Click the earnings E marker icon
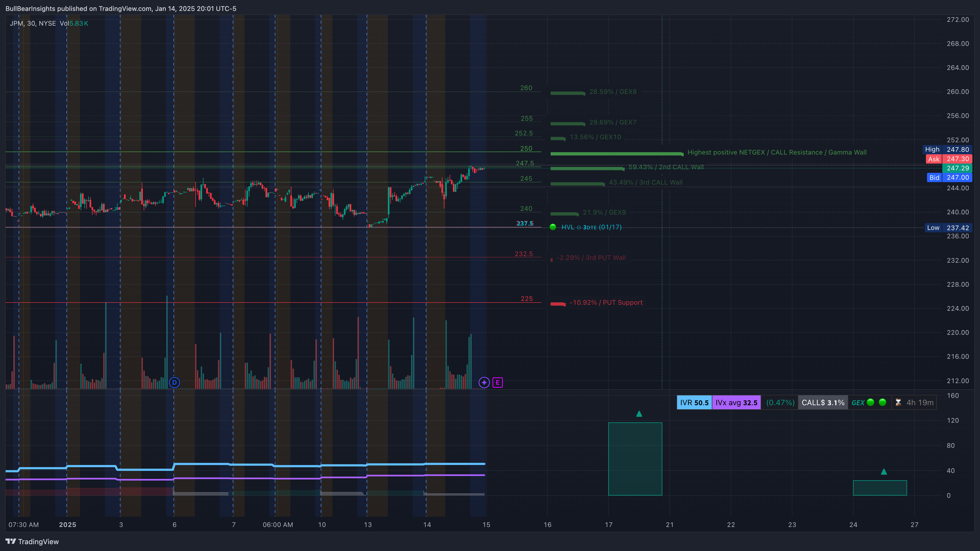980x551 pixels. (497, 383)
